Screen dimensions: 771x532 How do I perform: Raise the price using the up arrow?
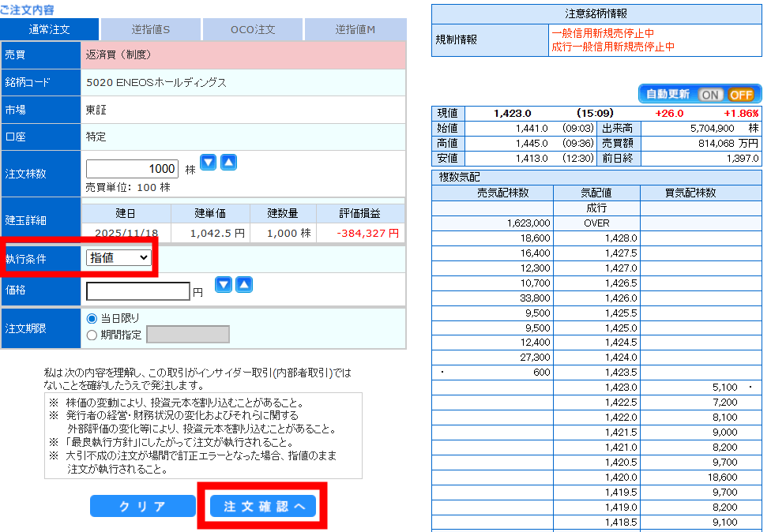coord(244,285)
